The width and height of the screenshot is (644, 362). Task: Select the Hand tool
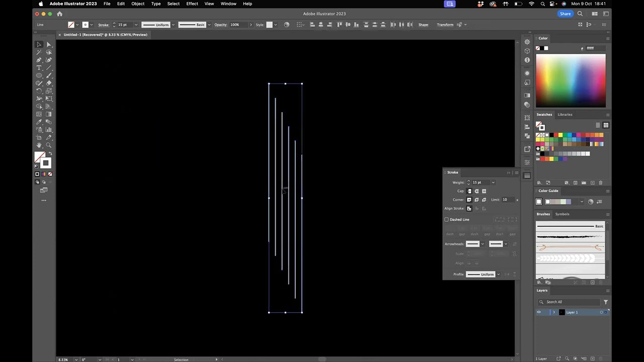[x=39, y=145]
